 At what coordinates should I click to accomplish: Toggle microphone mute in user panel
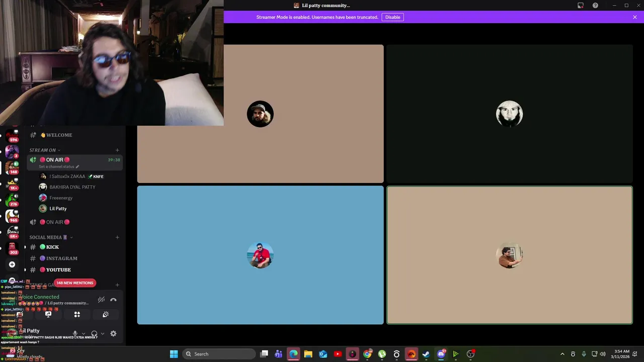tap(75, 333)
